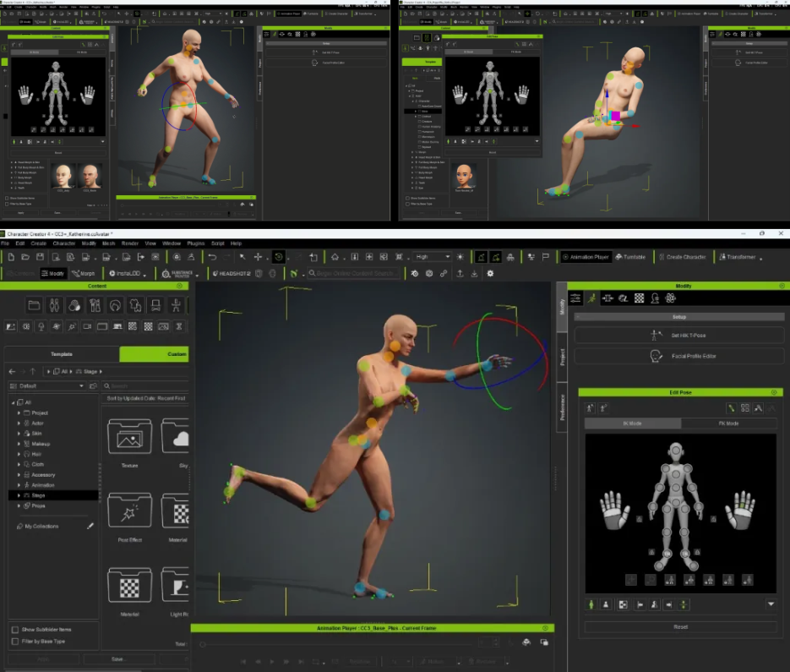Click the Home view icon in toolbar
This screenshot has width=790, height=672.
click(335, 257)
